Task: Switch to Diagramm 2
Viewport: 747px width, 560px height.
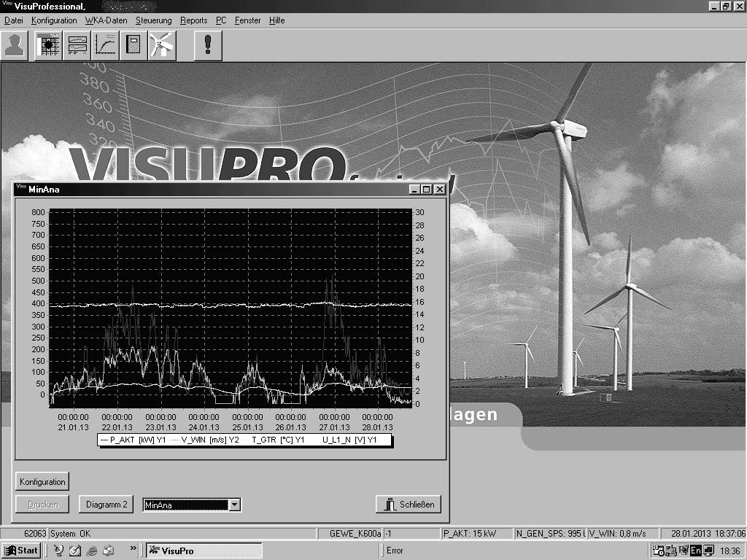Action: tap(107, 505)
